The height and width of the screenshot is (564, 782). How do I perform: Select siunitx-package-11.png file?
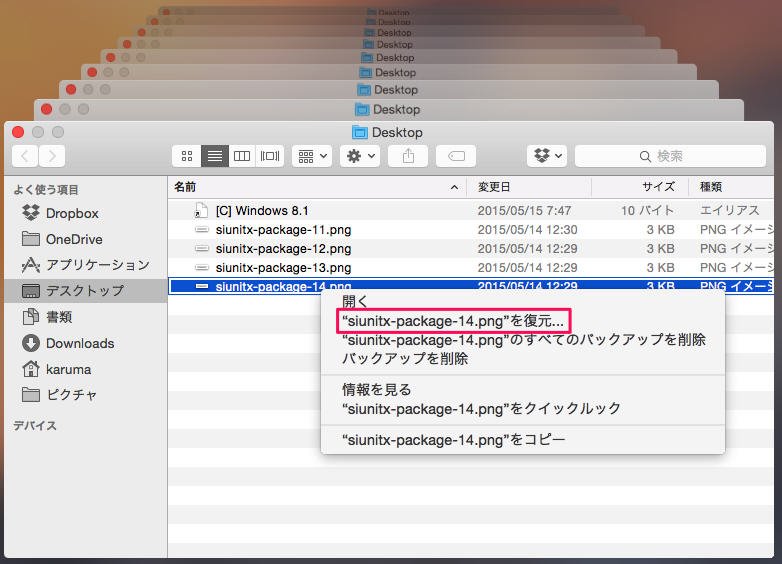pyautogui.click(x=471, y=230)
